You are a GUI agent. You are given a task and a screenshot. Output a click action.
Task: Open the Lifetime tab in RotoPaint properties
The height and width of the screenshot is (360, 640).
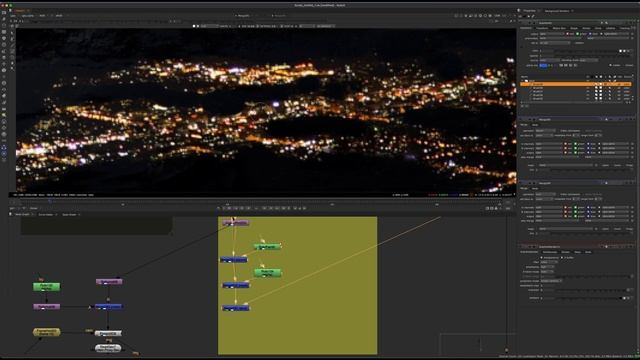pos(611,28)
